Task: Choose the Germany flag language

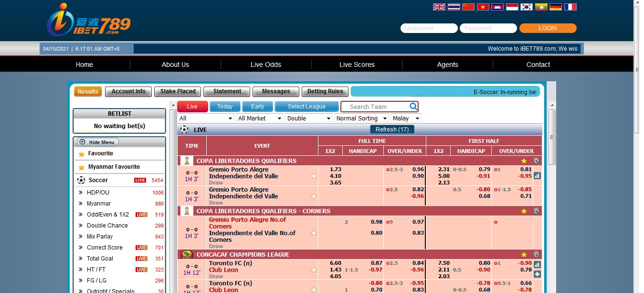Action: 556,7
